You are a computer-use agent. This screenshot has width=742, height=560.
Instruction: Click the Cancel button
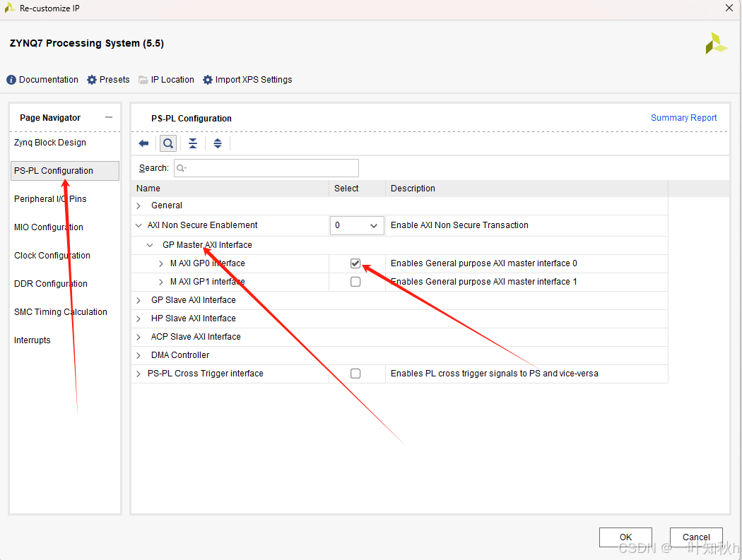(x=696, y=537)
